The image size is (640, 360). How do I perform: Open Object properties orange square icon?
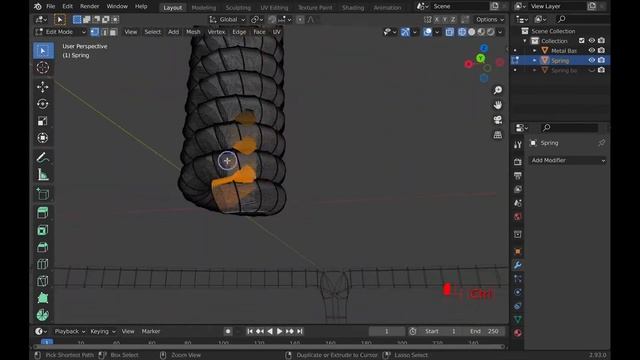[x=518, y=251]
